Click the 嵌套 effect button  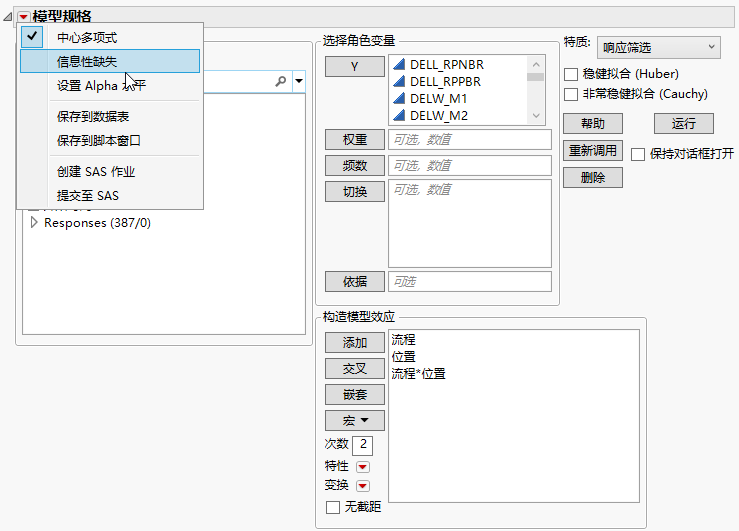coord(354,394)
